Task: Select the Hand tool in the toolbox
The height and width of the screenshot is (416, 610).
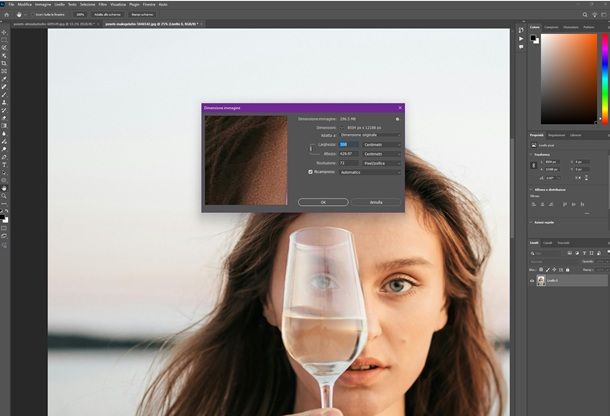Action: [4, 188]
